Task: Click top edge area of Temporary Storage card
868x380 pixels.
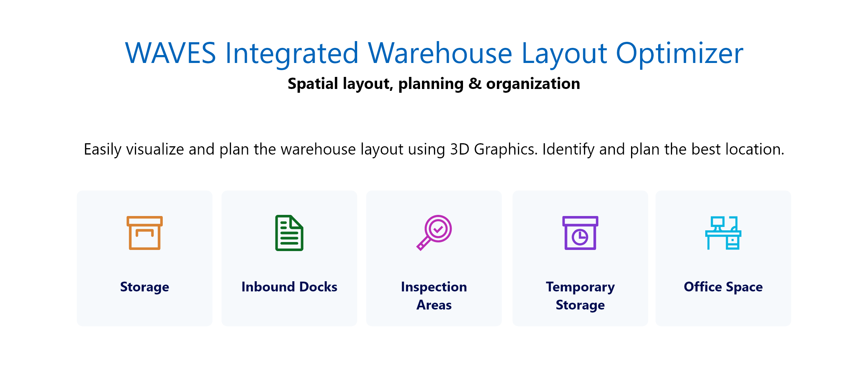Action: coord(580,198)
